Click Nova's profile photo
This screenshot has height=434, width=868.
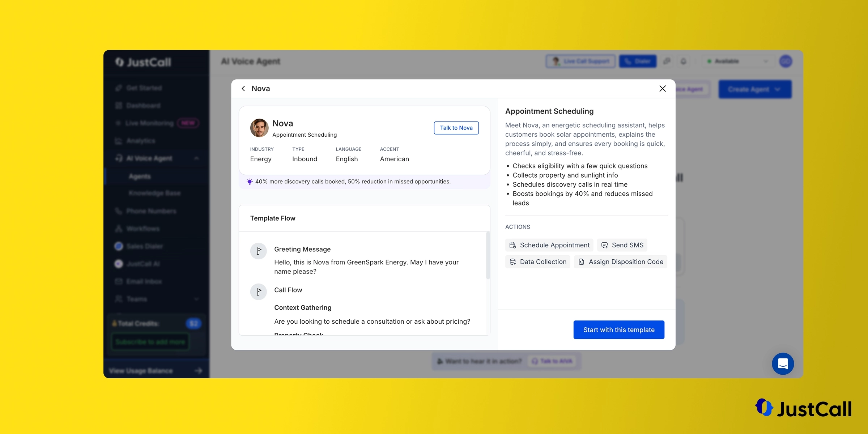point(259,128)
